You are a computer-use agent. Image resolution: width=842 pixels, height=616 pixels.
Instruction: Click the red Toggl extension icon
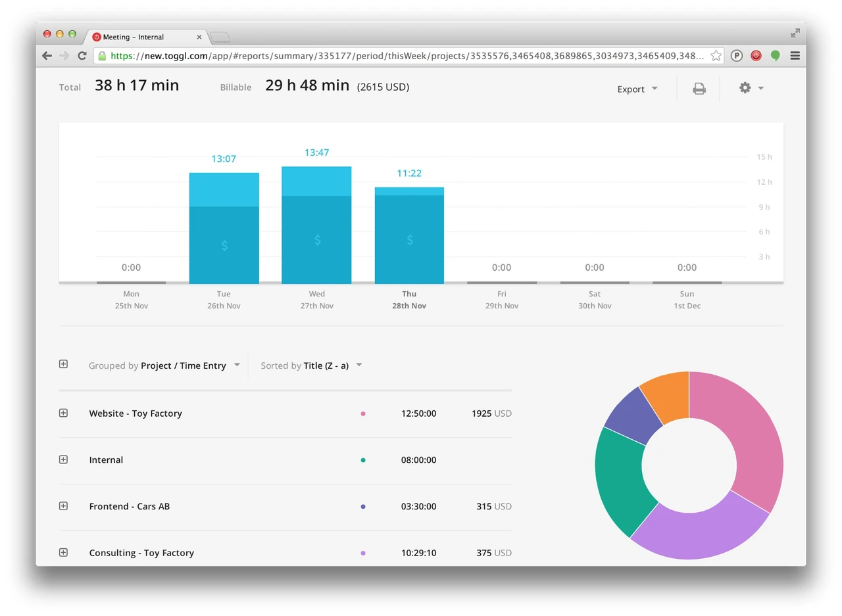point(756,56)
